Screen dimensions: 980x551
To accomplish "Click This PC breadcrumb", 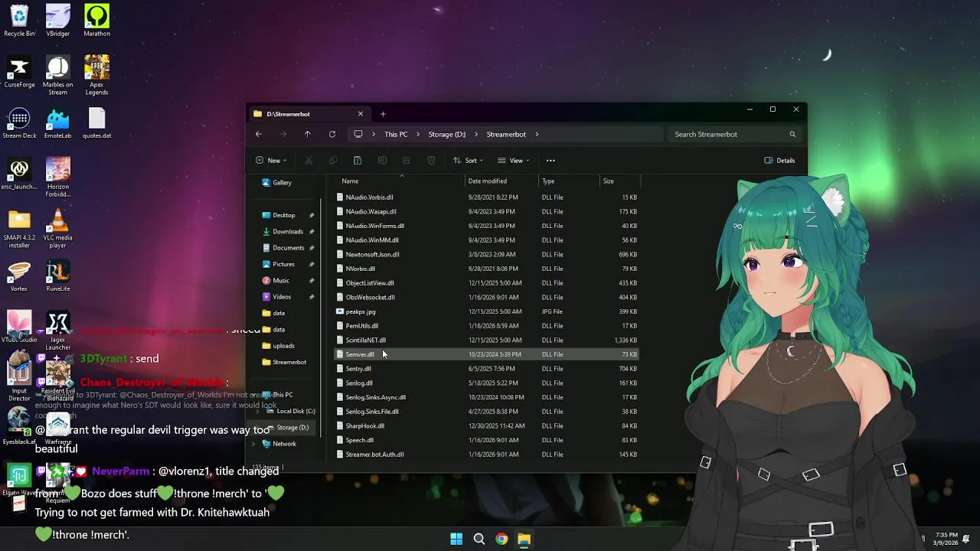I will 396,135.
